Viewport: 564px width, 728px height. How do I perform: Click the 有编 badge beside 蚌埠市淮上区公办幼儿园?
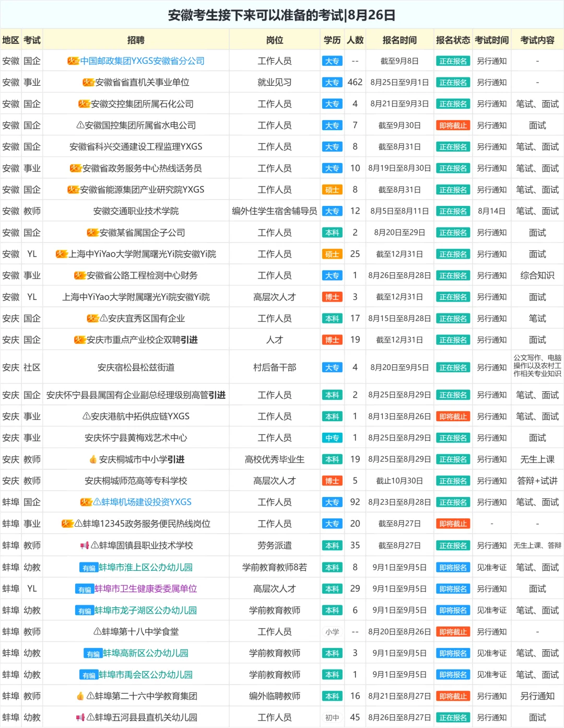point(89,568)
